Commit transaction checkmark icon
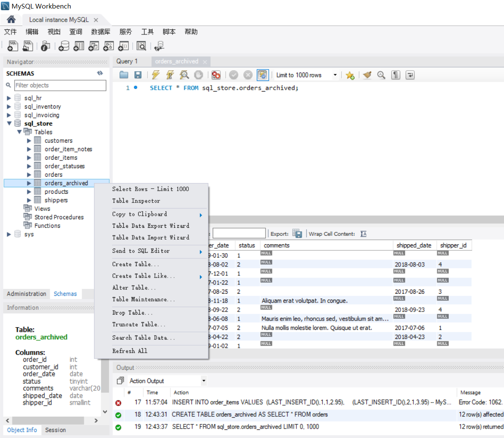504x438 pixels. pos(233,75)
